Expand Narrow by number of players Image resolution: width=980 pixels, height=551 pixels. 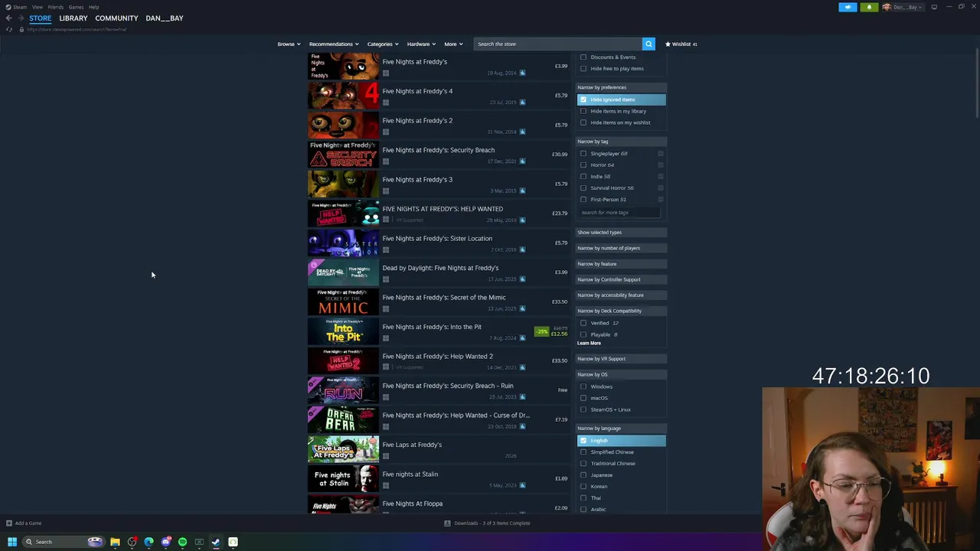(621, 248)
